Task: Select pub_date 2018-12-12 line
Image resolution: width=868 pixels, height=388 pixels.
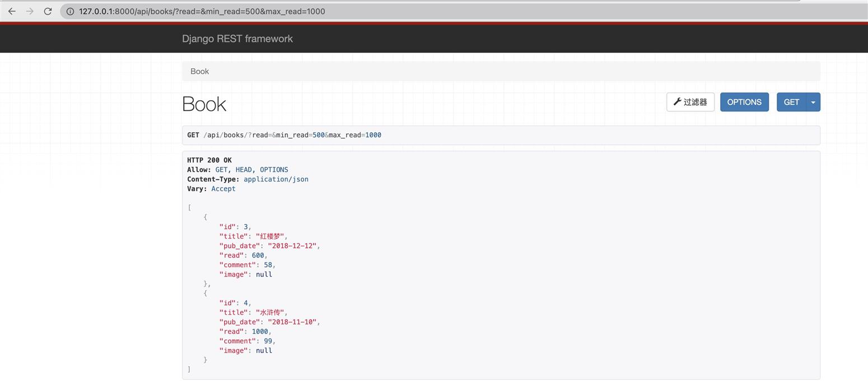Action: (x=269, y=246)
